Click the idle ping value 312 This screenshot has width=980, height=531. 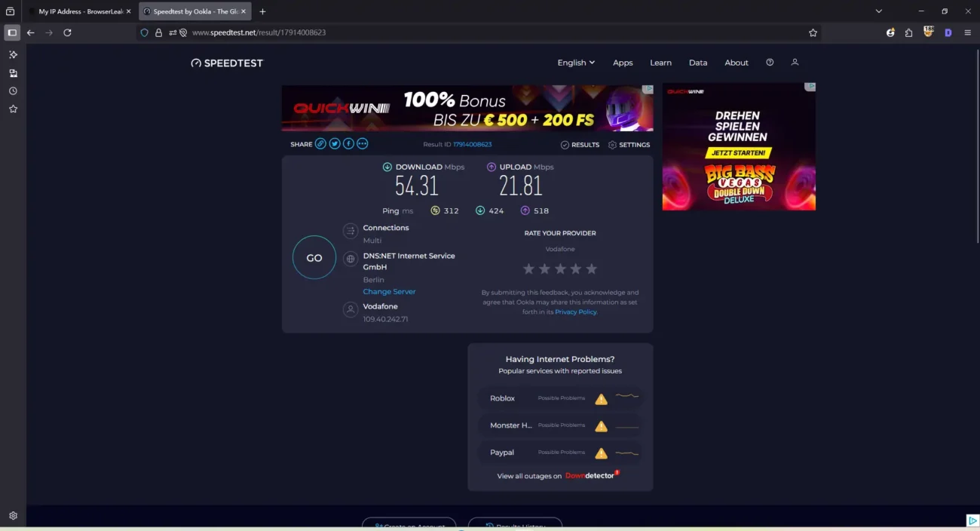tap(452, 211)
